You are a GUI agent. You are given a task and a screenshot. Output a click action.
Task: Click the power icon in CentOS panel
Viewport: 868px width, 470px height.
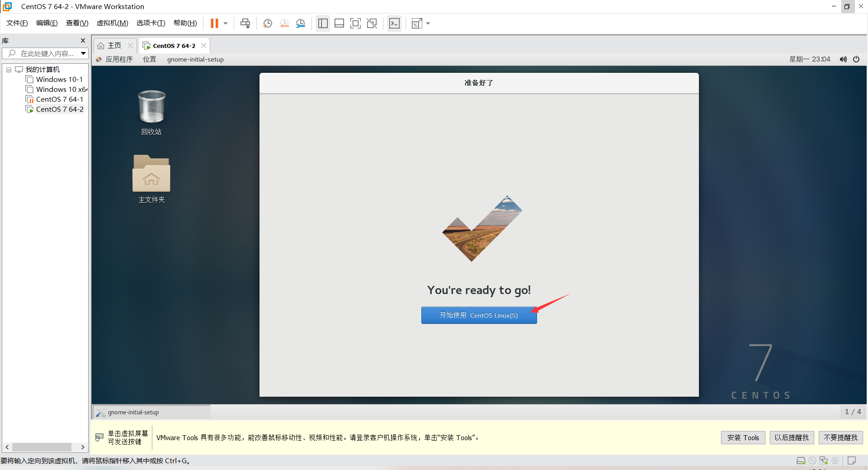856,59
